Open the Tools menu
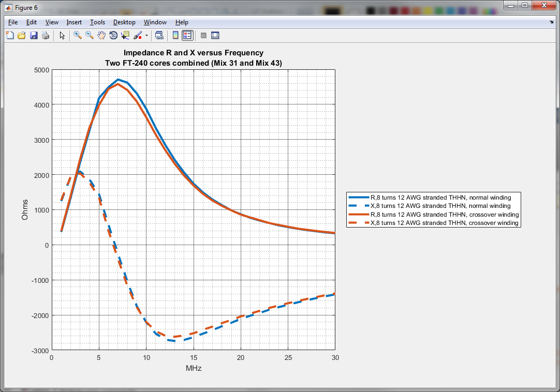Screen dimensions: 560x392 (x=97, y=22)
